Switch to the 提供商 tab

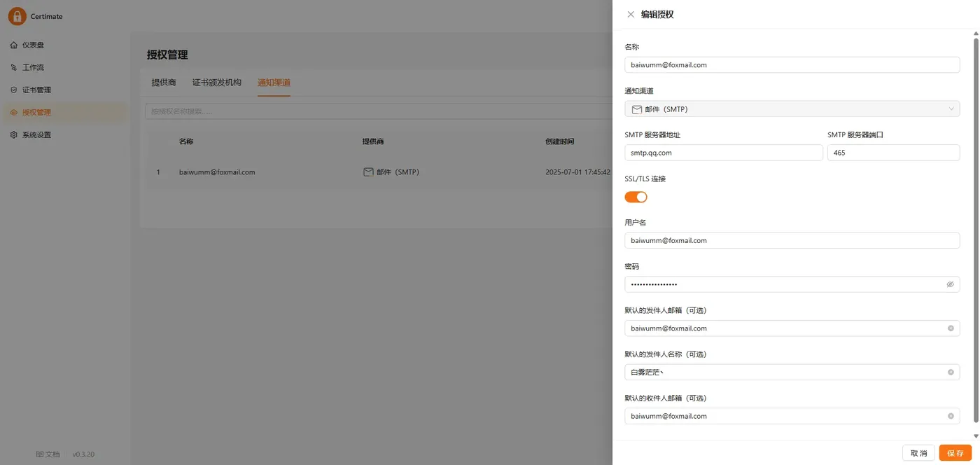pos(164,83)
